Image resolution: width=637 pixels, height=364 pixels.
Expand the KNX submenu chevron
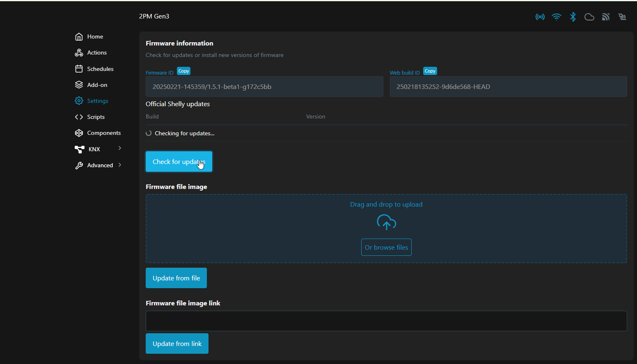coord(120,148)
